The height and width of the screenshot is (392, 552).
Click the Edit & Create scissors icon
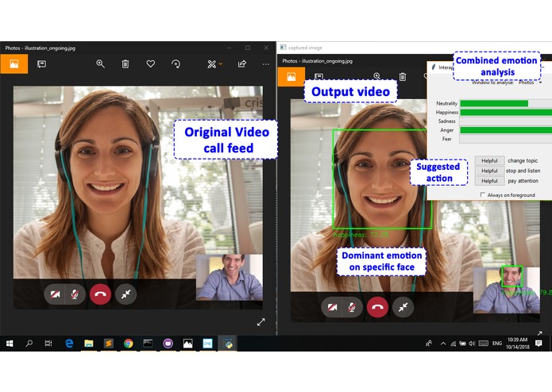[x=211, y=64]
